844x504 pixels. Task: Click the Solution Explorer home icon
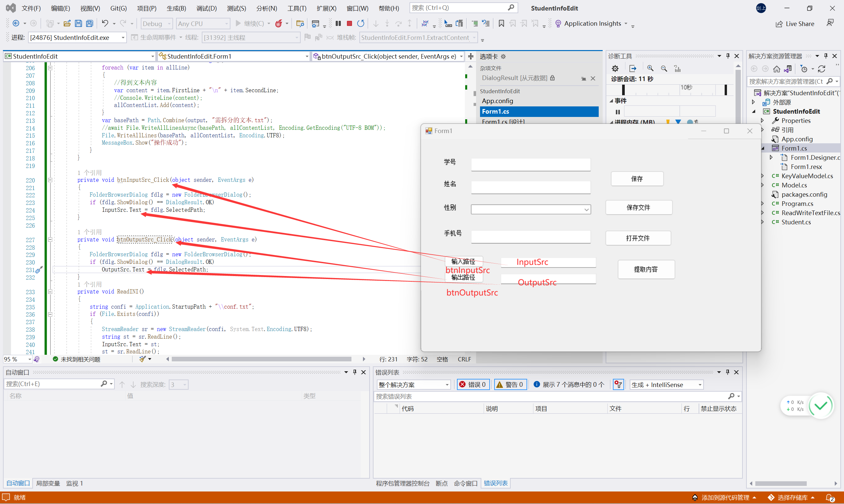pyautogui.click(x=776, y=69)
